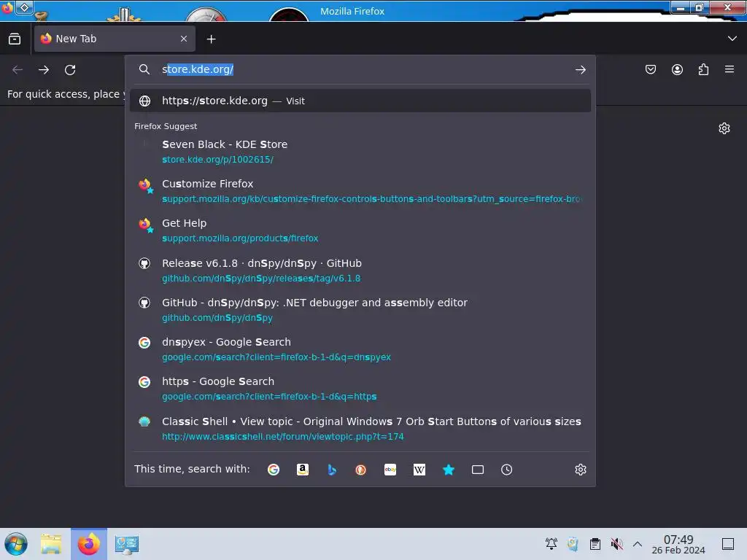Open dnspyex Google Search suggestion

360,349
